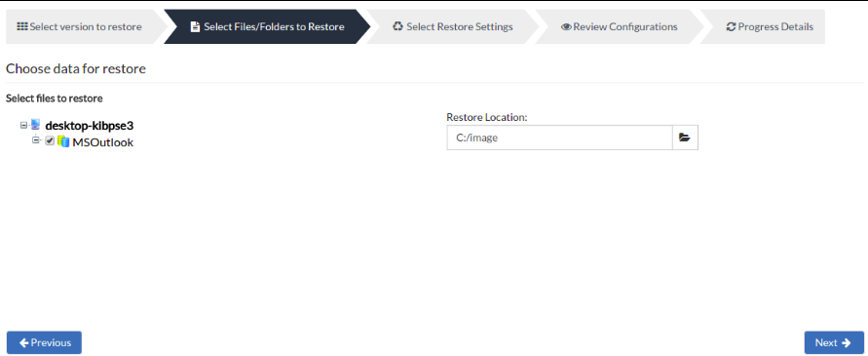
Task: Collapse the desktop-kibpse3 tree node
Action: (x=23, y=125)
